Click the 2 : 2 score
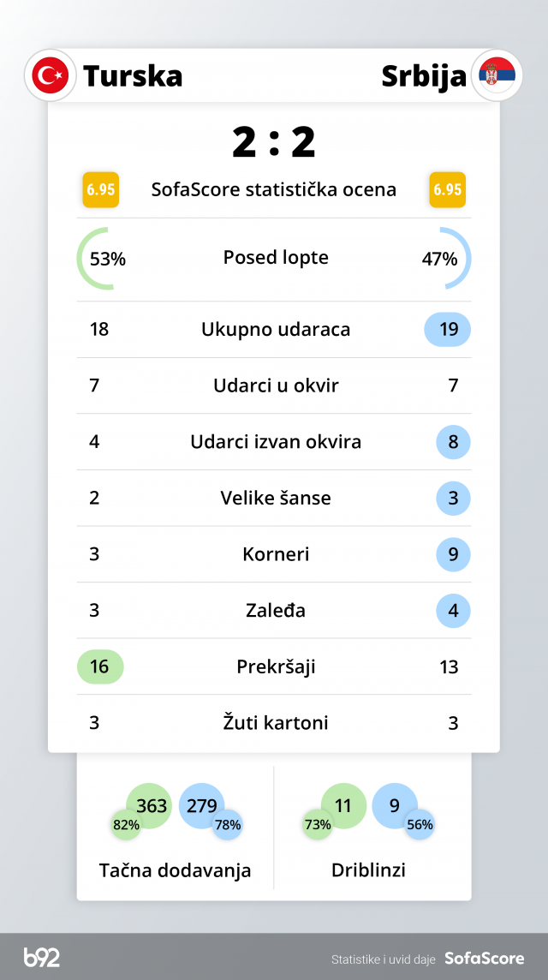 point(274,142)
